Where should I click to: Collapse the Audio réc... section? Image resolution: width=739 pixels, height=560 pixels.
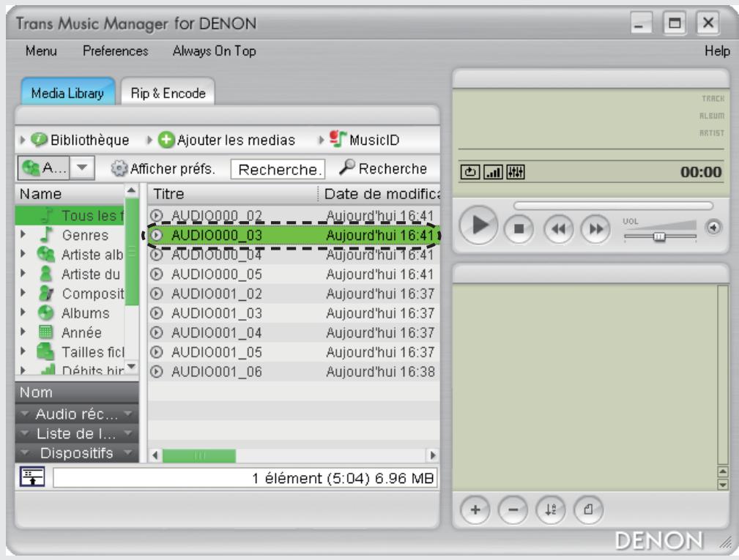(x=77, y=414)
